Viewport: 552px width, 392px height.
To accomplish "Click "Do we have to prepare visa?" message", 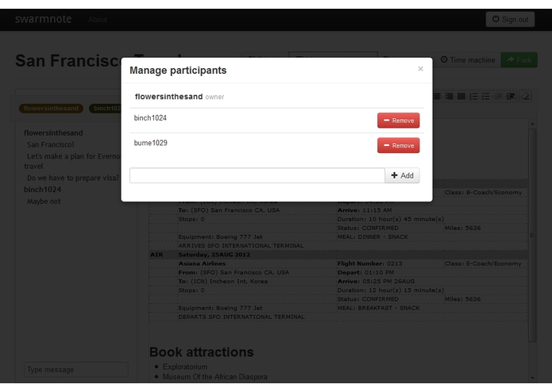I will (x=73, y=178).
